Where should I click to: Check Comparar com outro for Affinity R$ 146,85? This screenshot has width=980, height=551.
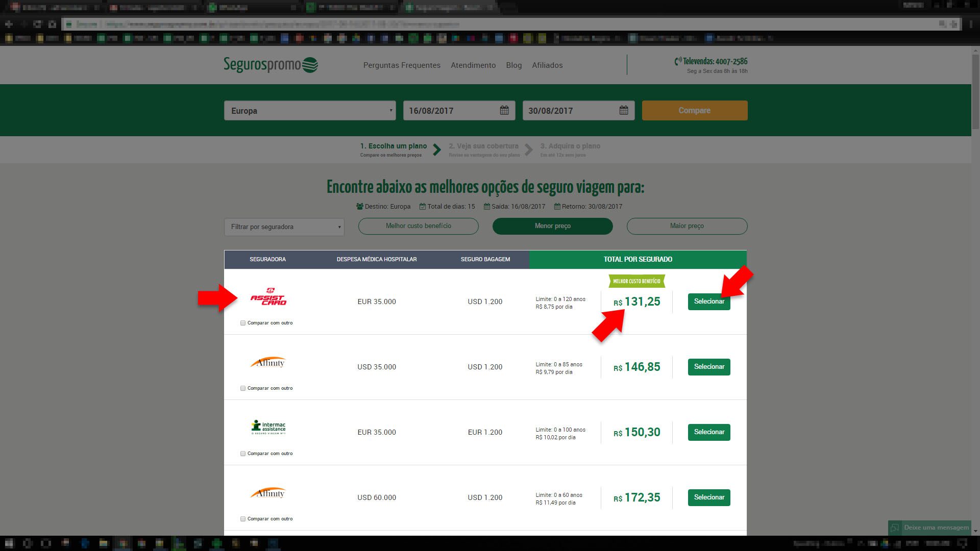click(243, 388)
